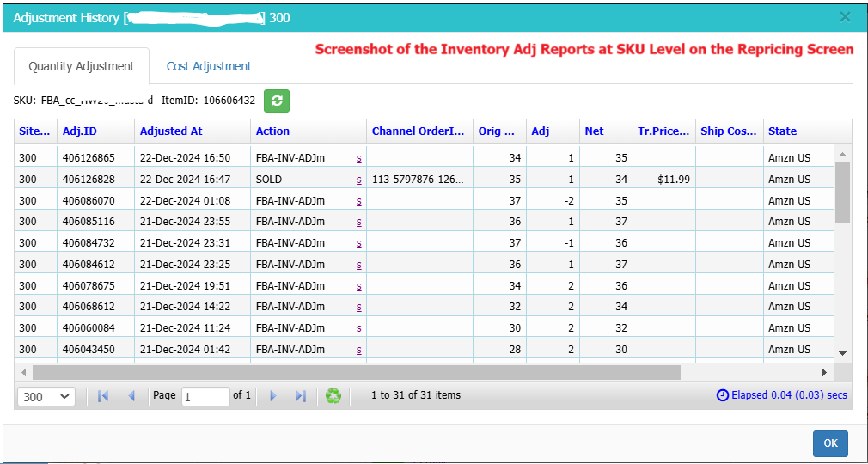Screen dimensions: 868x464
Task: Go to first page of results
Action: tap(103, 396)
